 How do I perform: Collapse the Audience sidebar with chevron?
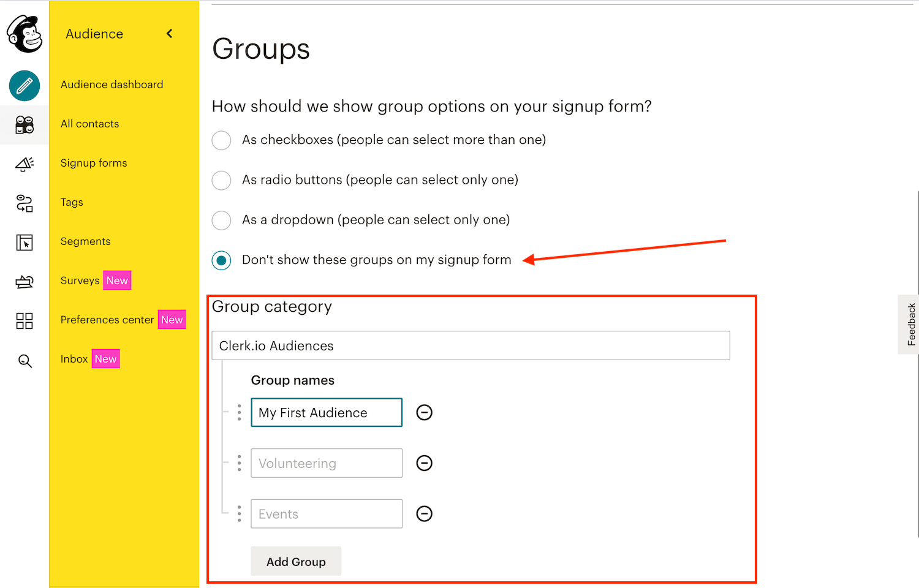(x=170, y=34)
